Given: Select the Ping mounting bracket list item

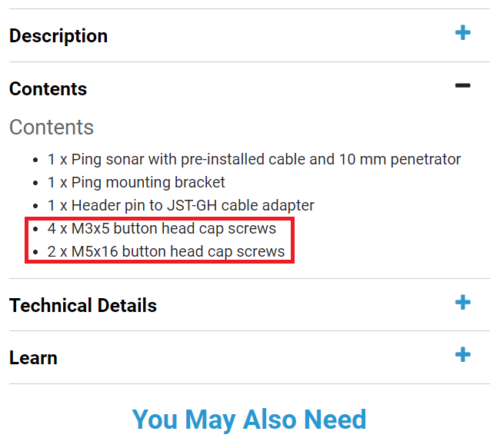Looking at the screenshot, I should click(136, 183).
